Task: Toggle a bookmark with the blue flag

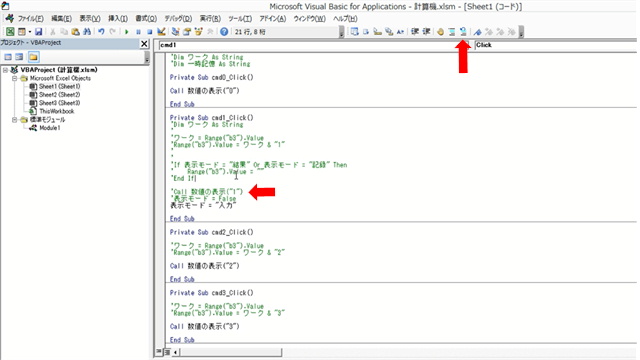Action: coord(478,31)
